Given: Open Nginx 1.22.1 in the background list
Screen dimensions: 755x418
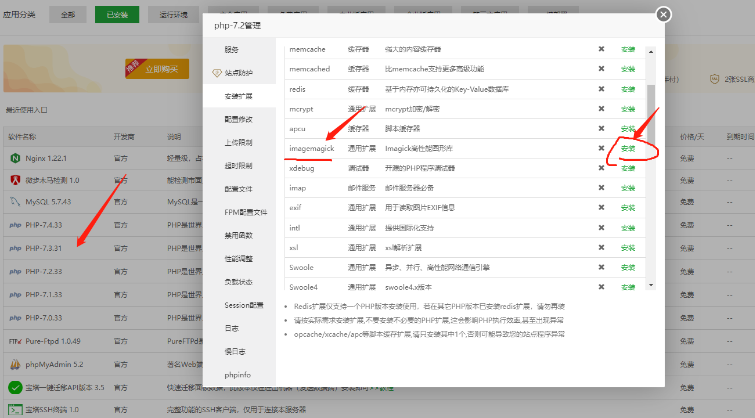Looking at the screenshot, I should tap(46, 158).
